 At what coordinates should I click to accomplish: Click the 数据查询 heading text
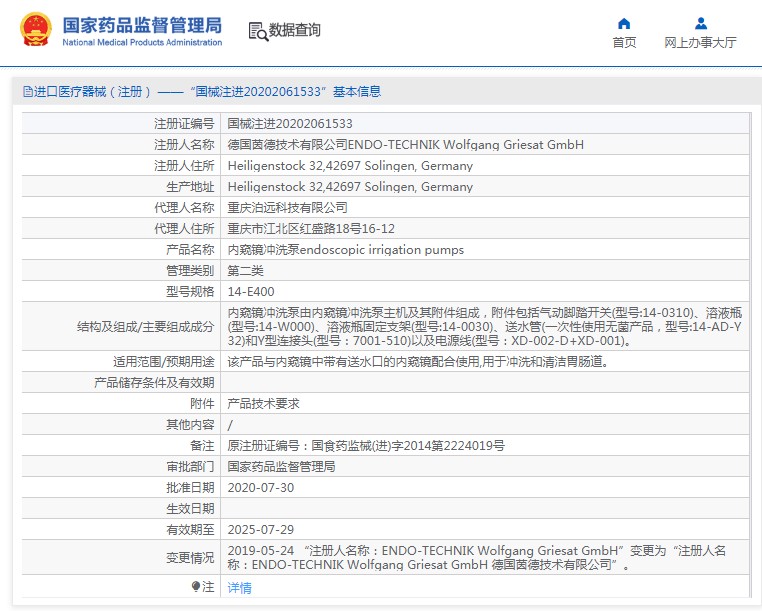click(294, 30)
